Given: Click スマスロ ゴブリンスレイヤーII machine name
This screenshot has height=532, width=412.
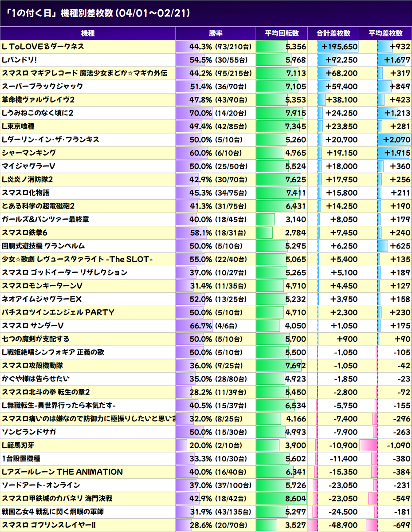Looking at the screenshot, I should [48, 525].
